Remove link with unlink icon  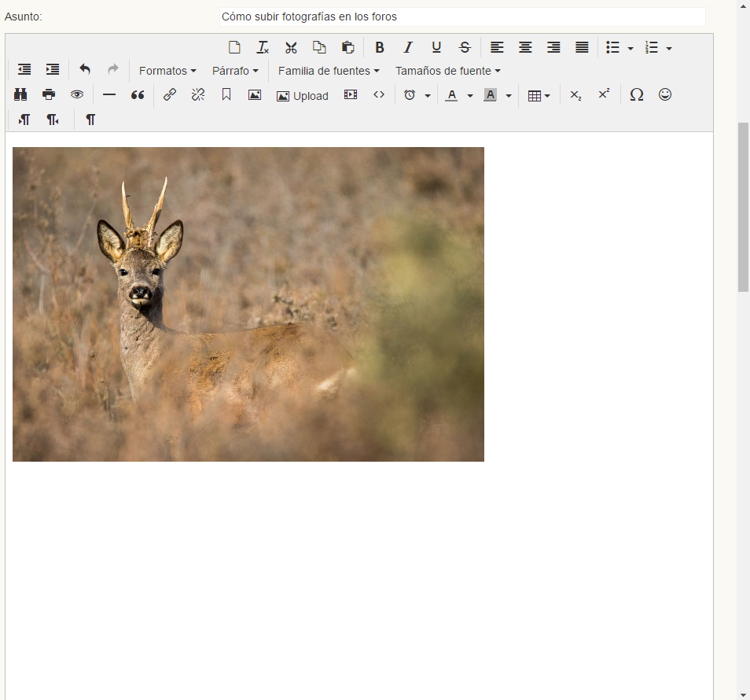[198, 94]
